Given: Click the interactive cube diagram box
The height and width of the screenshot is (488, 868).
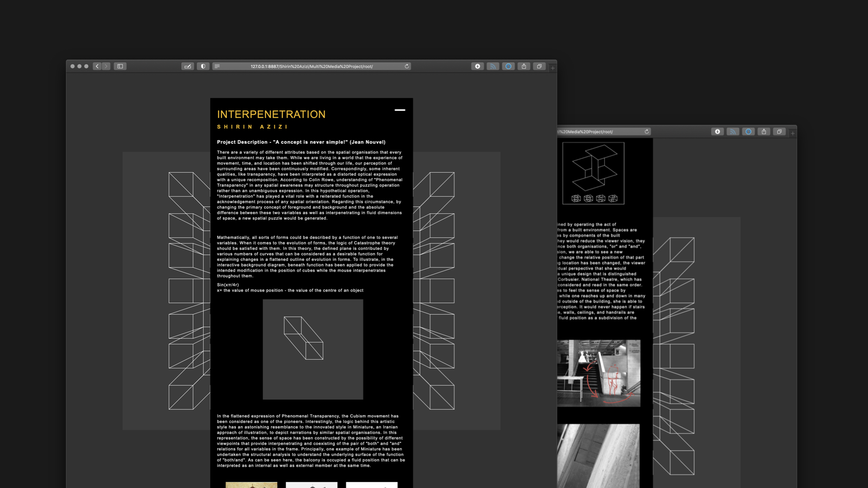Looking at the screenshot, I should (313, 349).
